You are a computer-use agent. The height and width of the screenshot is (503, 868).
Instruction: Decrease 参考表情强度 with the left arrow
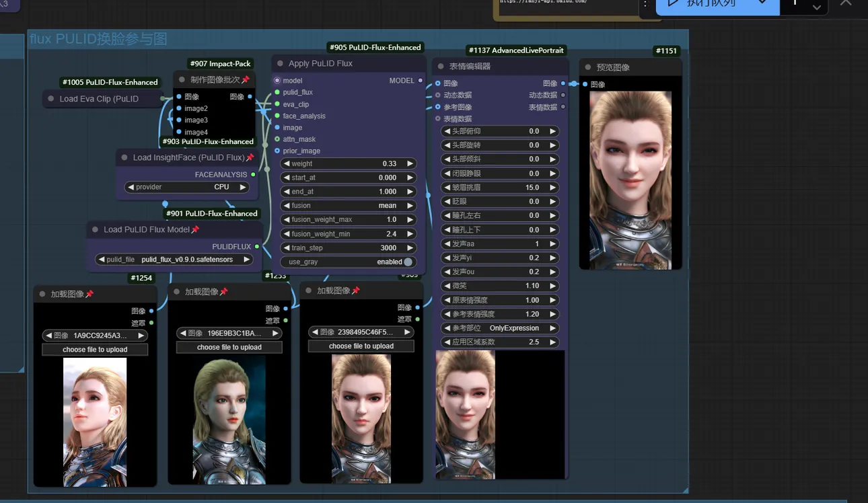pyautogui.click(x=447, y=314)
